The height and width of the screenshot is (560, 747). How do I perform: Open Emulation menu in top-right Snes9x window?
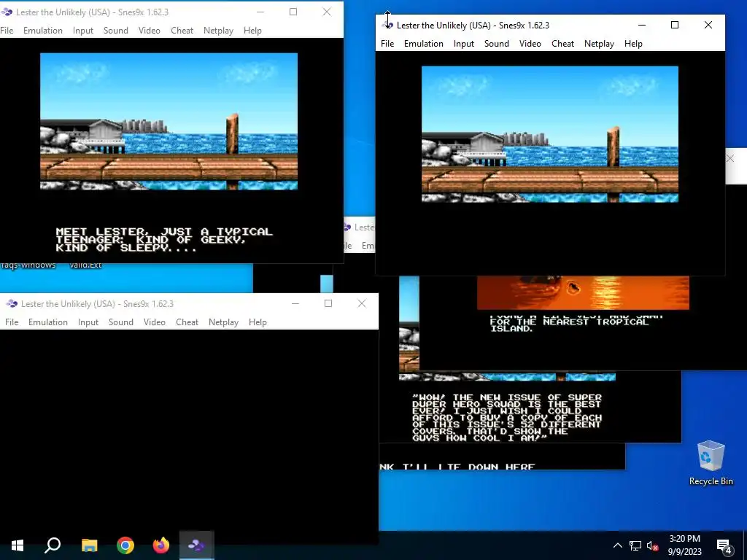[424, 43]
